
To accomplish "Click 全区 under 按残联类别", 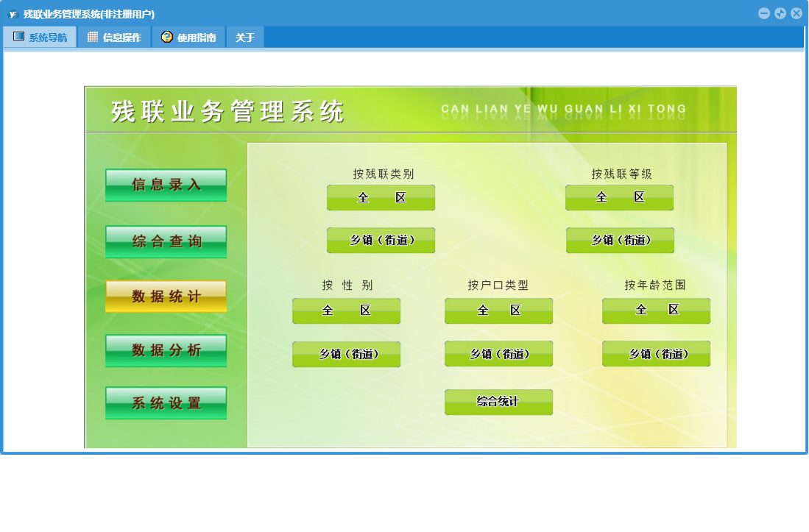I will click(x=381, y=197).
